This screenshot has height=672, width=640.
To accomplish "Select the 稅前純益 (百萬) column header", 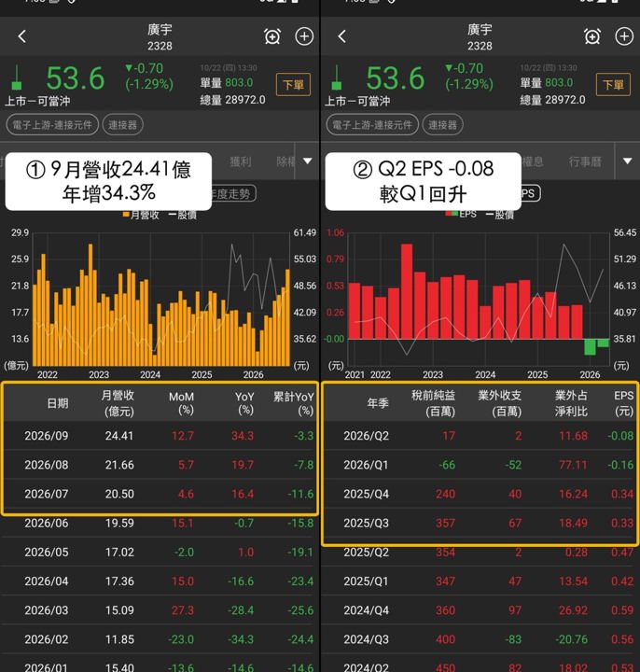I will (434, 403).
